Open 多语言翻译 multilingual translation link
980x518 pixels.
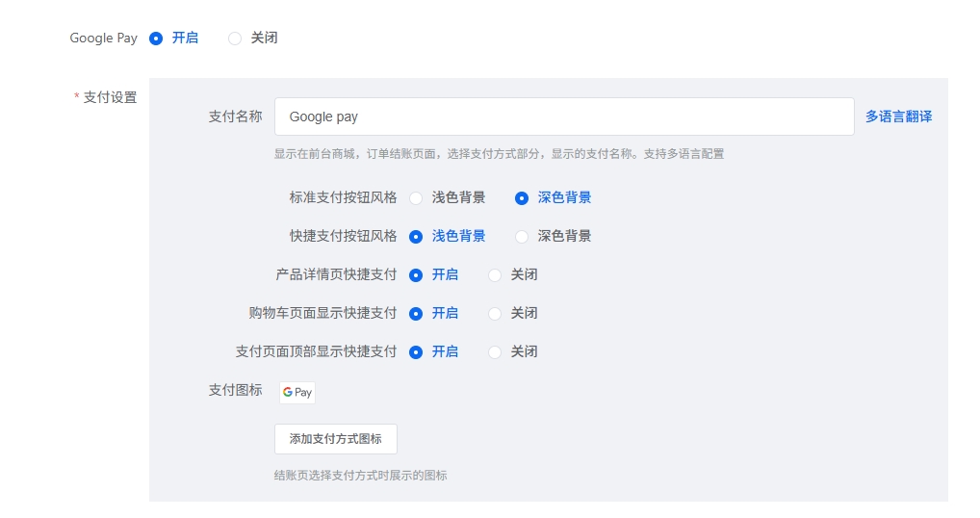click(898, 117)
